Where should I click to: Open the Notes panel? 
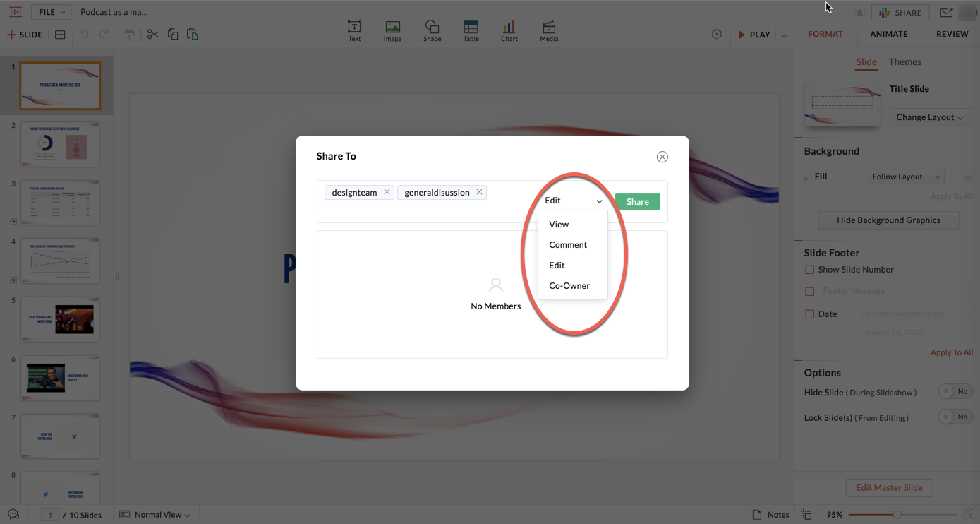tap(771, 515)
